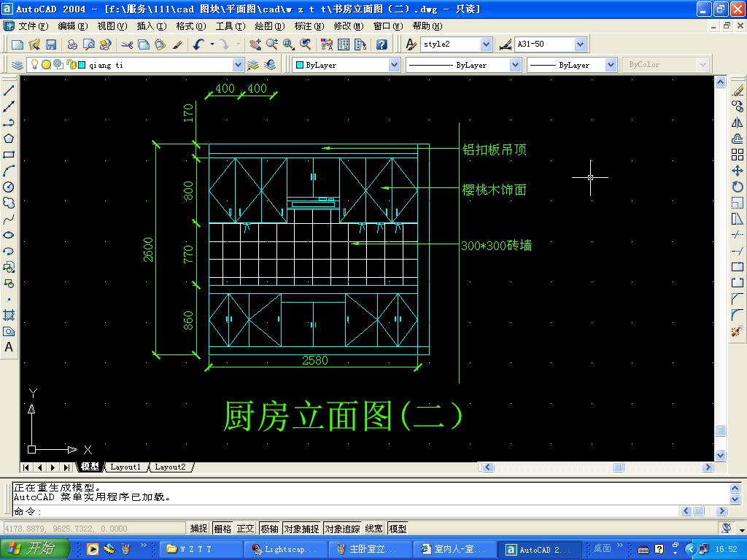
Task: Click the Match Properties brush icon
Action: tap(177, 44)
